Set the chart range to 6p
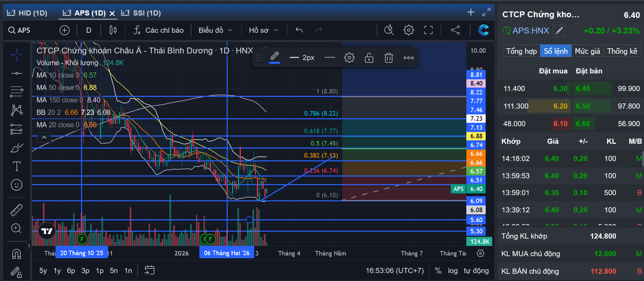Image resolution: width=644 pixels, height=281 pixels. coord(71,271)
